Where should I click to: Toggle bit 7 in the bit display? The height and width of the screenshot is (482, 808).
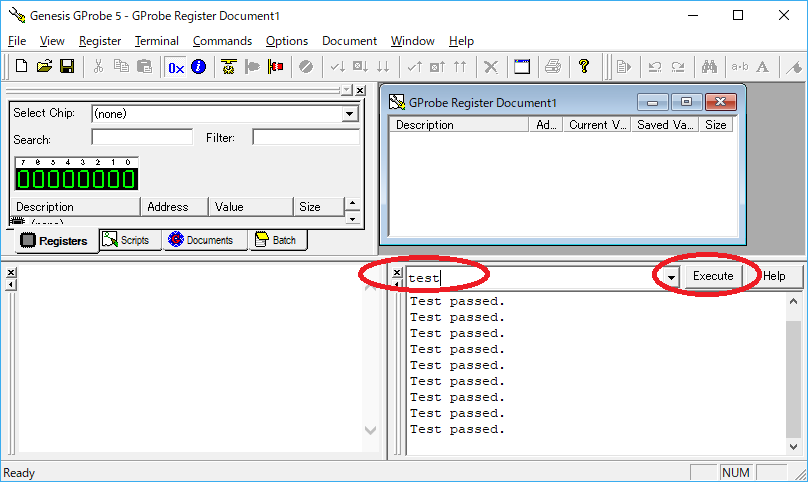point(24,179)
